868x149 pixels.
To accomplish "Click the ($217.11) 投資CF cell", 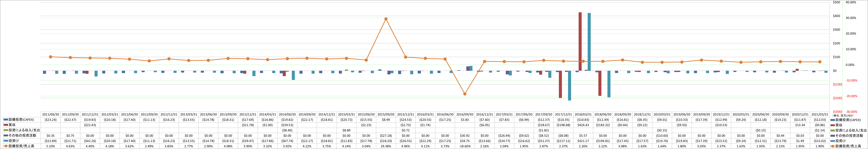I will tap(563, 141).
